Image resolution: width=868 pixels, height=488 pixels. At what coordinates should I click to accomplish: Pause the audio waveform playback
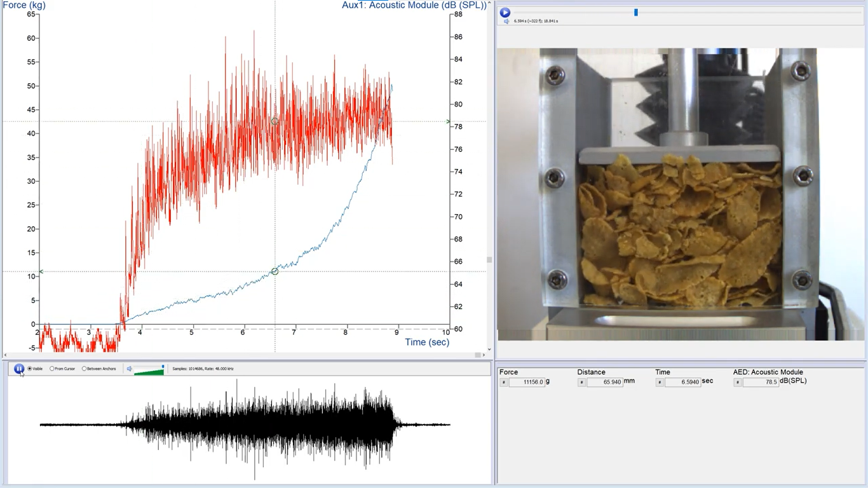coord(19,369)
